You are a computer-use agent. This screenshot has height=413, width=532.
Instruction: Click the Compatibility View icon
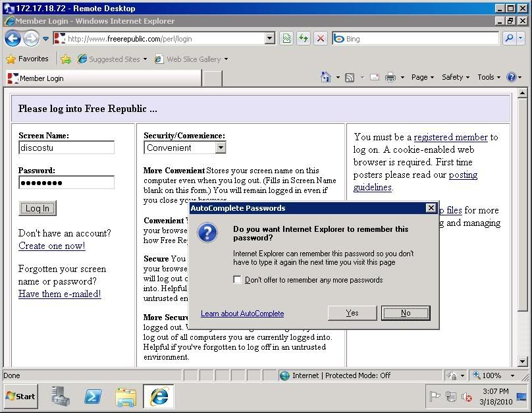coord(286,38)
